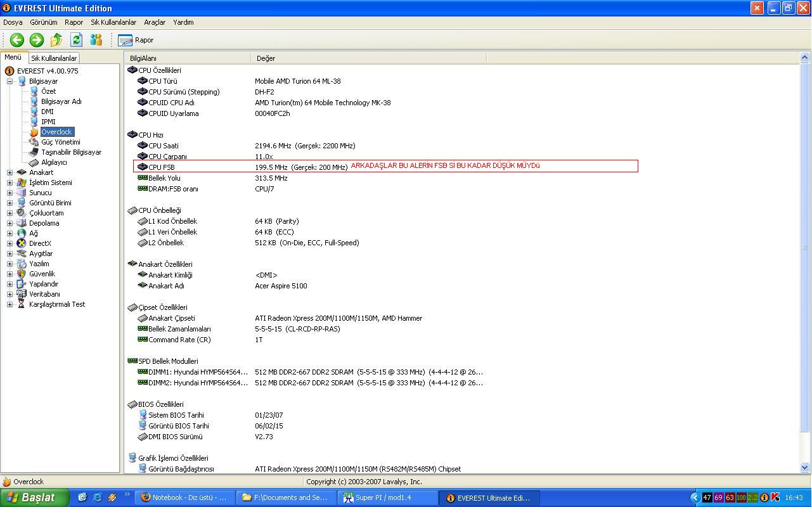
Task: Click the Yapılandır configuration icon
Action: 22,284
